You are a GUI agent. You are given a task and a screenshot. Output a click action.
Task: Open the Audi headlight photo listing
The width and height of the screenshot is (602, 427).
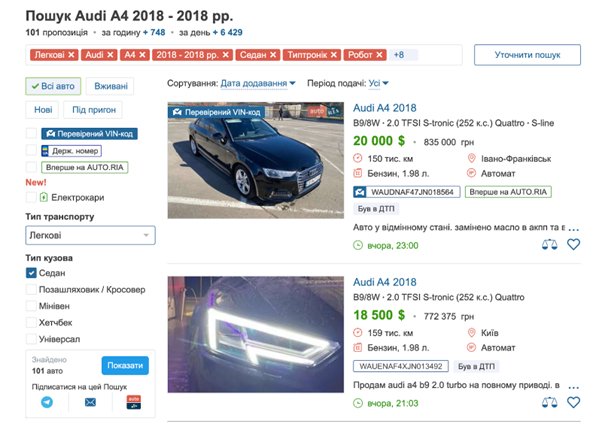click(256, 334)
